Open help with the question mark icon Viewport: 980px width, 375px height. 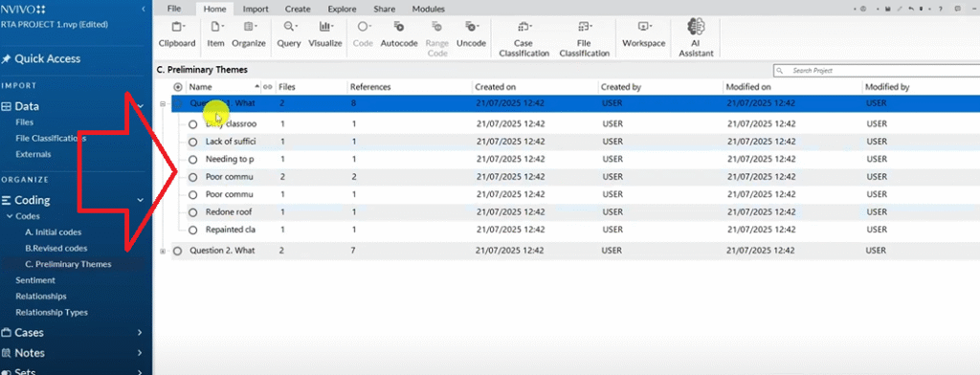[941, 9]
